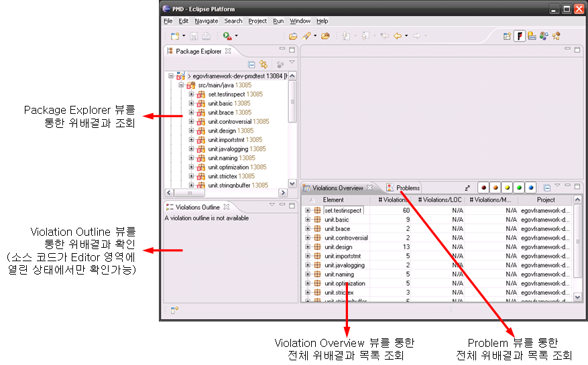The image size is (588, 365).
Task: Toggle Link with Editor in Package Explorer
Action: coord(263,65)
